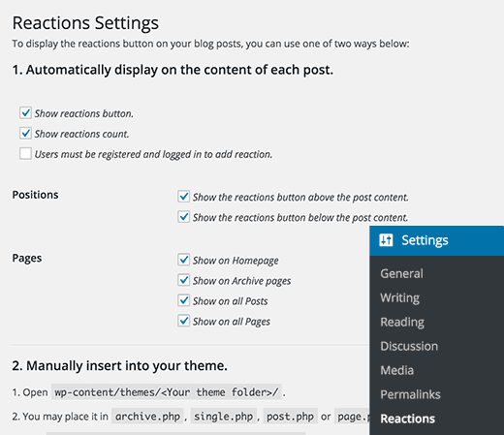The image size is (504, 435).
Task: Uncheck Show reactions button checkbox
Action: [x=25, y=113]
